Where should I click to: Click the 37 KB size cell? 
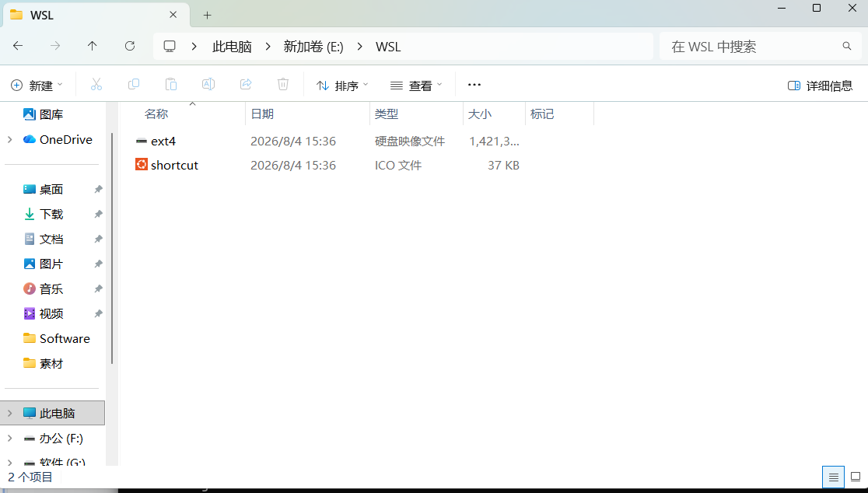tap(503, 165)
